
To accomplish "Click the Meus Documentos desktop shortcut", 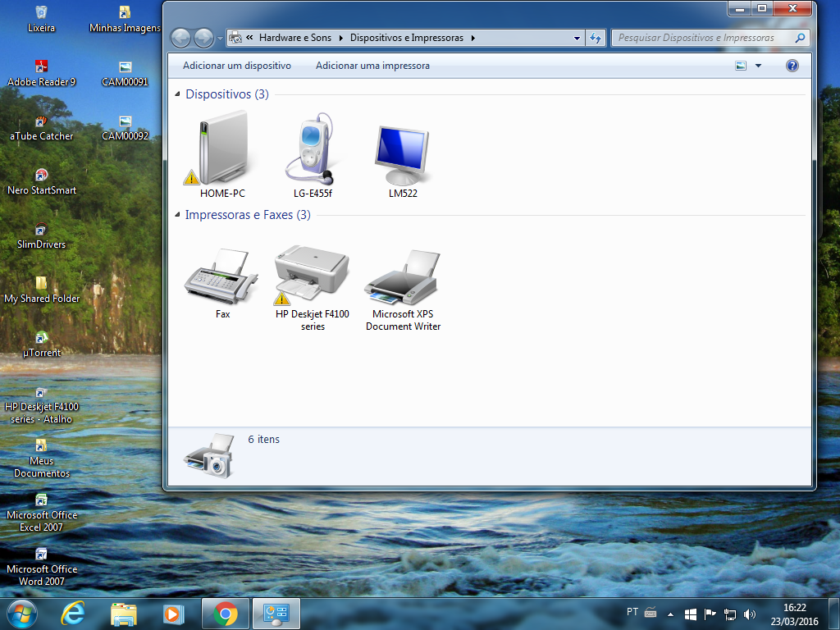I will (41, 459).
